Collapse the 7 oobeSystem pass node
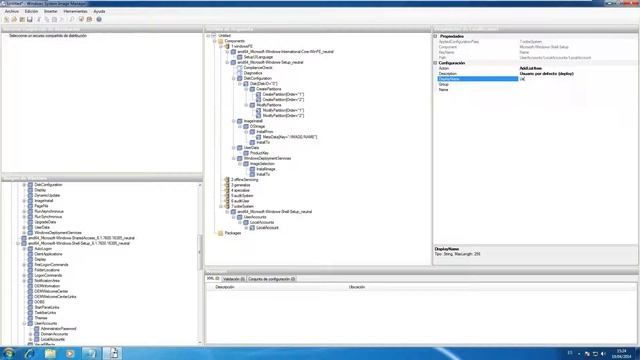640x360 pixels. (x=221, y=207)
